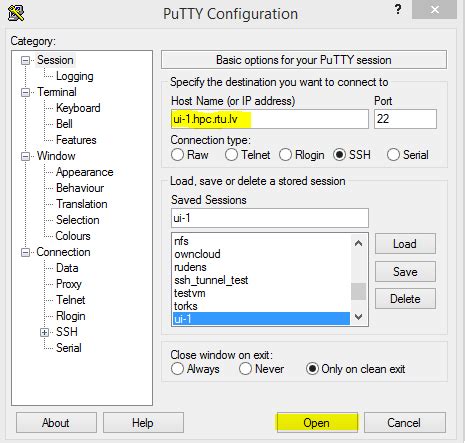Collapse the Session tree node

click(x=25, y=60)
